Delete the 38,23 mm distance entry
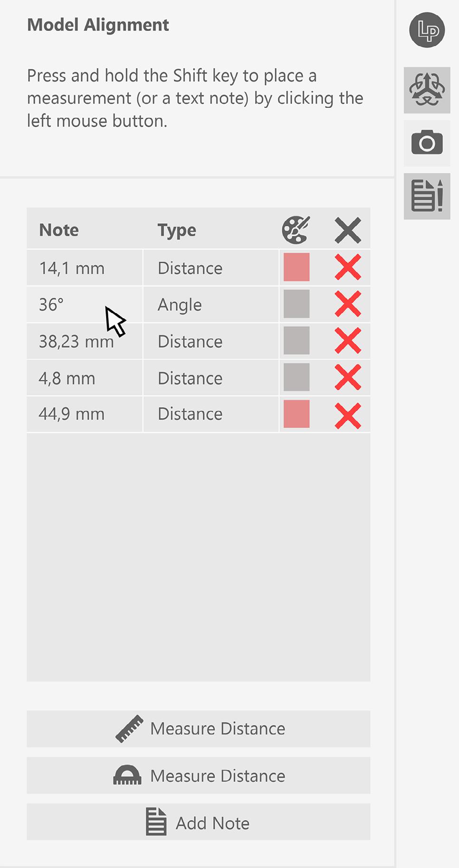459x868 pixels. (x=348, y=341)
